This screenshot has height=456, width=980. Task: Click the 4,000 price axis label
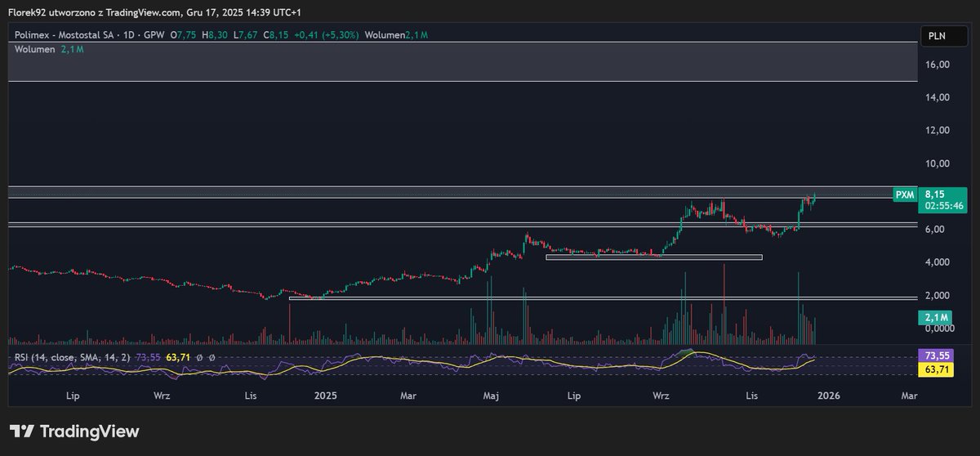click(937, 262)
